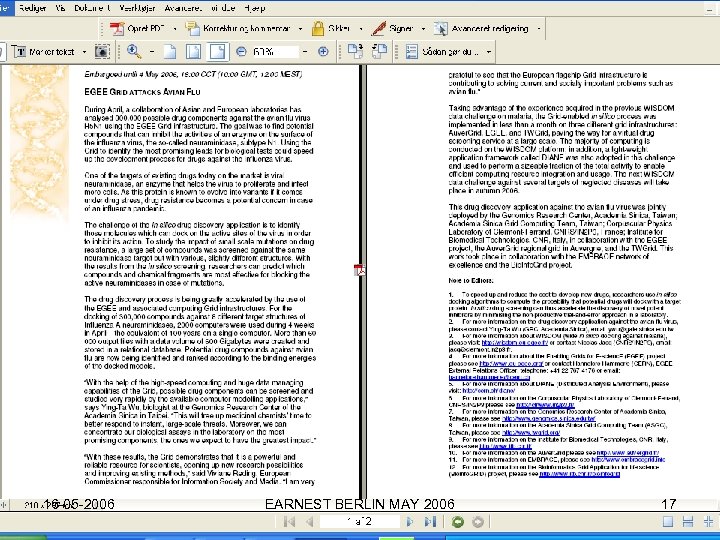
Task: Rotate the view counterclockwise
Action: (x=379, y=52)
